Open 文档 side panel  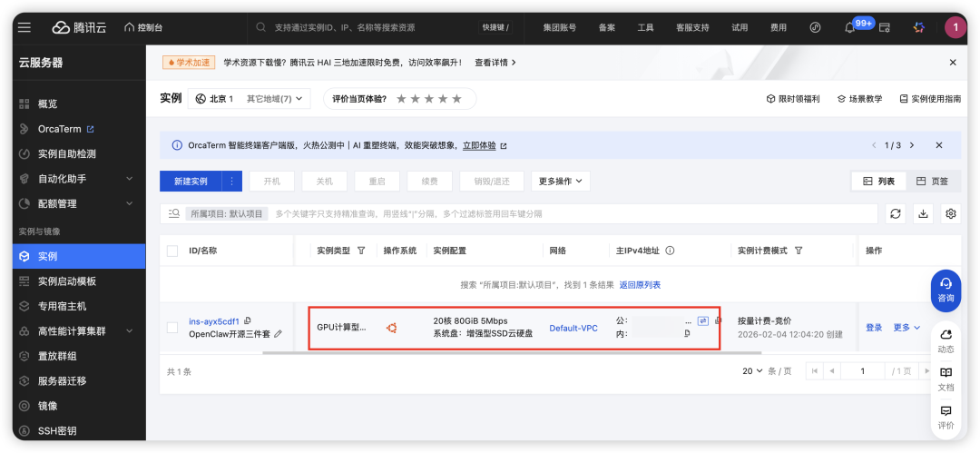click(946, 379)
